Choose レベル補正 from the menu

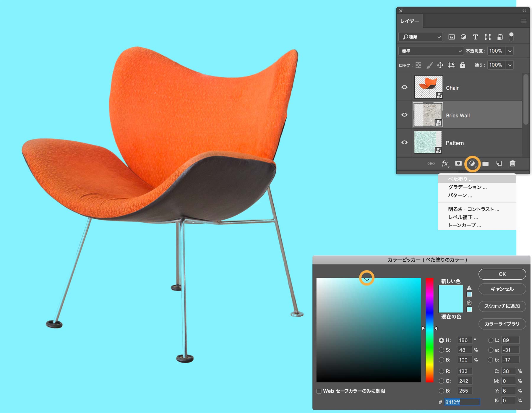[x=477, y=217]
